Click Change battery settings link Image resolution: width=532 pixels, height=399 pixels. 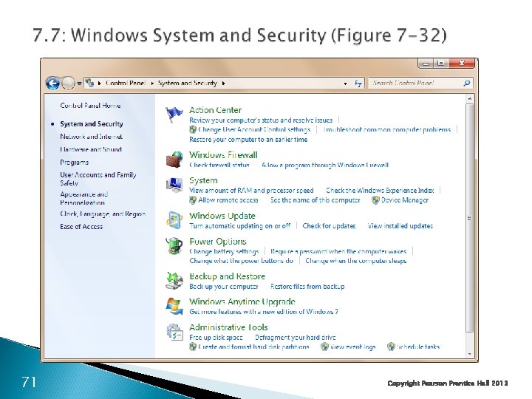(x=224, y=251)
